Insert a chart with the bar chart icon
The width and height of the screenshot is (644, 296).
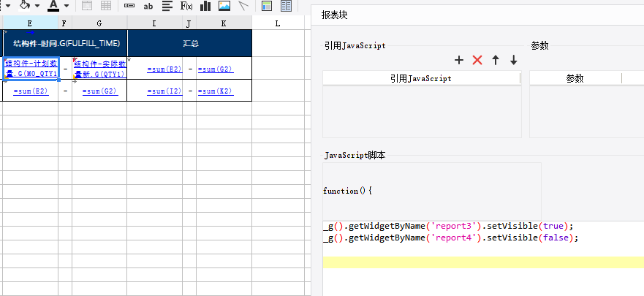(x=205, y=6)
